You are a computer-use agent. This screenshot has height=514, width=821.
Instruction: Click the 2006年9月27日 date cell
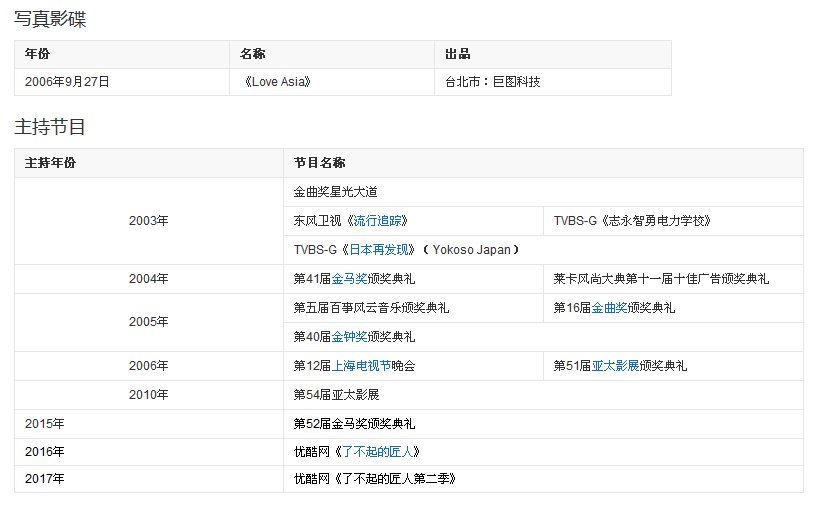(x=67, y=82)
